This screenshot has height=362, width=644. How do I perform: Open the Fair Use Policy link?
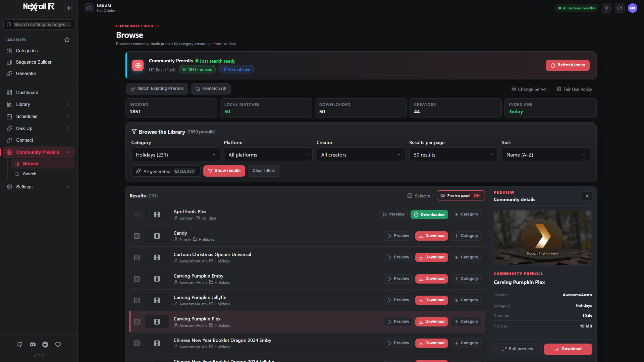(575, 89)
